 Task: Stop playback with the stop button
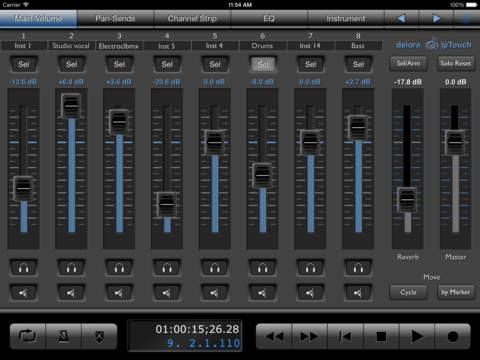(381, 336)
